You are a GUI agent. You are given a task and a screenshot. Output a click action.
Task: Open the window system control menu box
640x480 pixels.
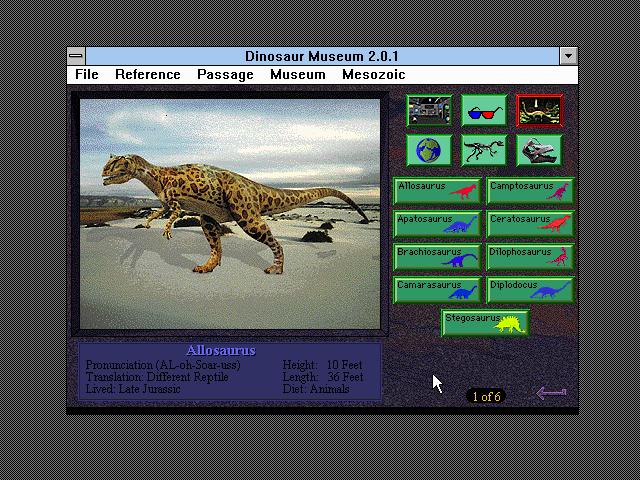click(76, 56)
